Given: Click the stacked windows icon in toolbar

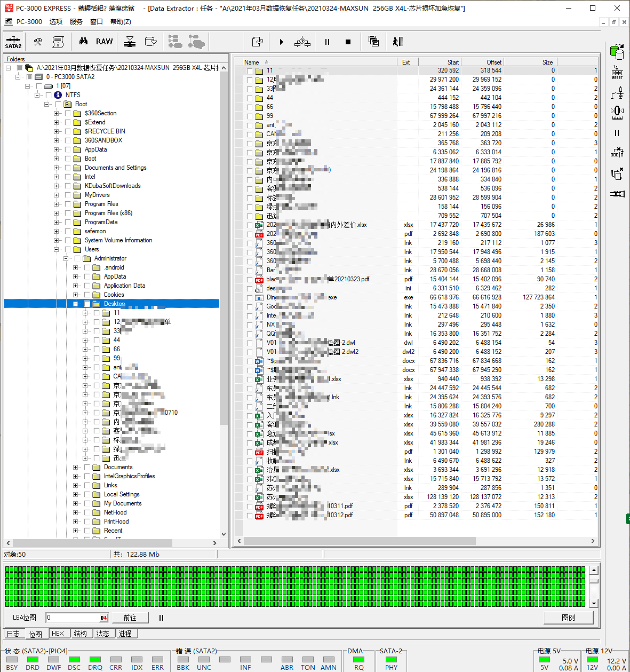Looking at the screenshot, I should pyautogui.click(x=373, y=42).
